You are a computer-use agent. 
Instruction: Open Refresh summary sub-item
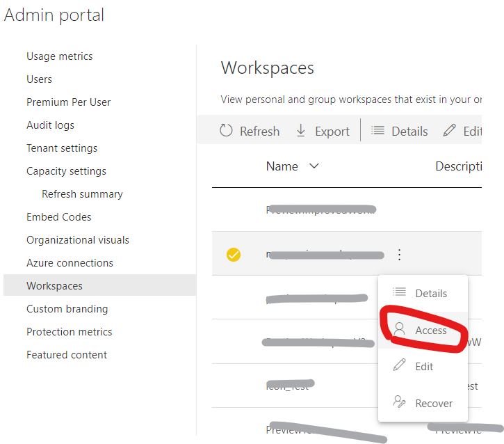82,194
